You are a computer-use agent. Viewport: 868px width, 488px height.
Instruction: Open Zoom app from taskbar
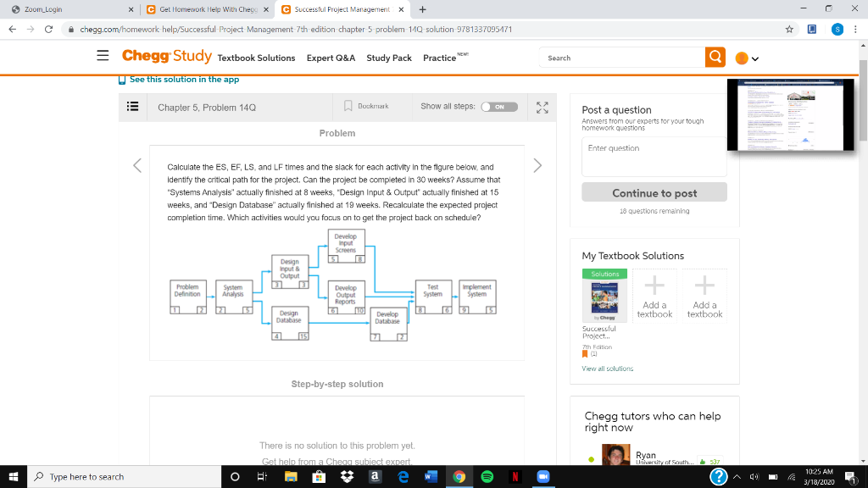coord(543,476)
